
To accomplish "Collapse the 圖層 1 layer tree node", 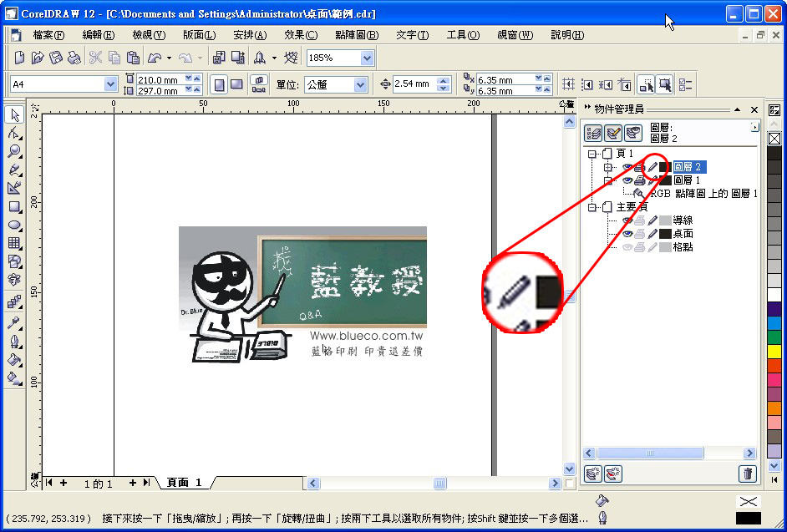I will pyautogui.click(x=608, y=180).
